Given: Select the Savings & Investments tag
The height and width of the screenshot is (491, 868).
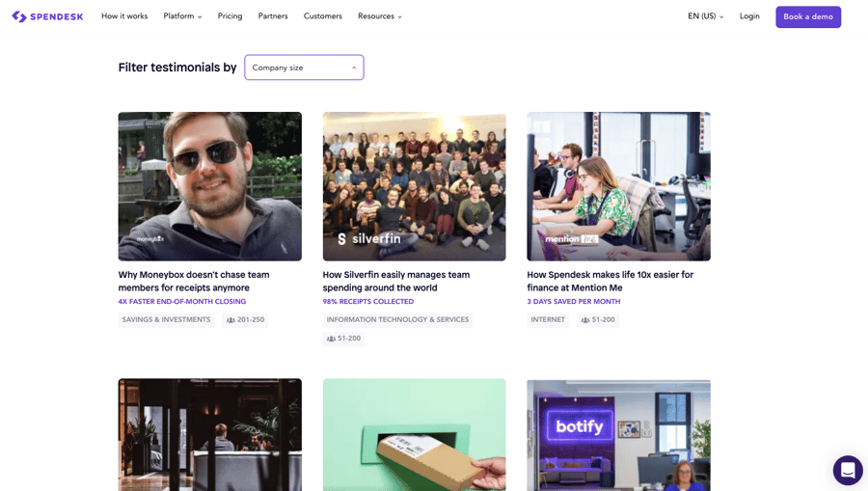Looking at the screenshot, I should pyautogui.click(x=166, y=320).
